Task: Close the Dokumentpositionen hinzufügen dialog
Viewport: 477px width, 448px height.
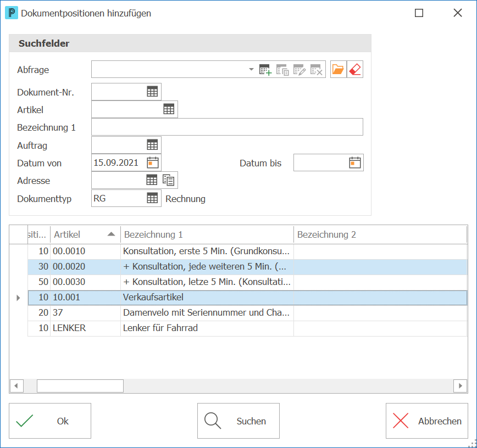Action: [458, 13]
